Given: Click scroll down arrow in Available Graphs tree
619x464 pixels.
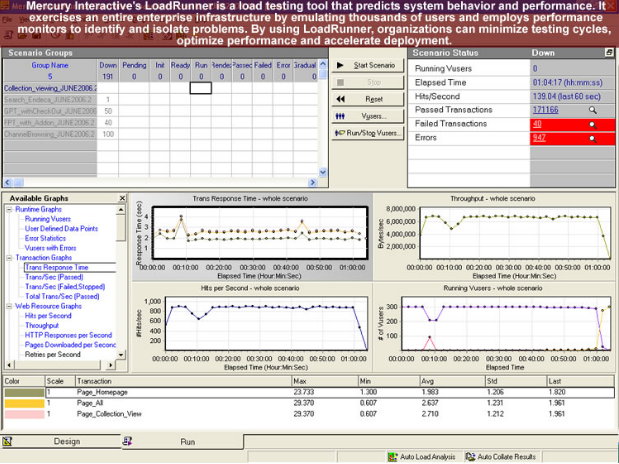Looking at the screenshot, I should [x=121, y=355].
